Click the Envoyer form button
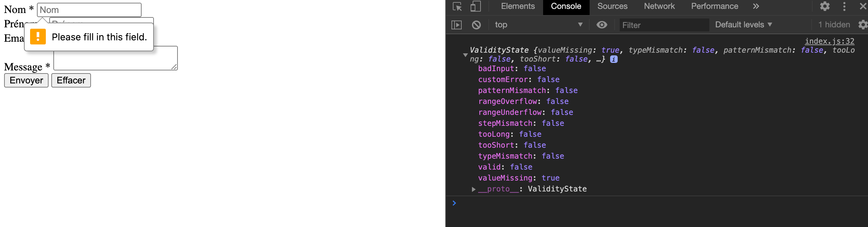This screenshot has width=868, height=227. click(x=26, y=80)
